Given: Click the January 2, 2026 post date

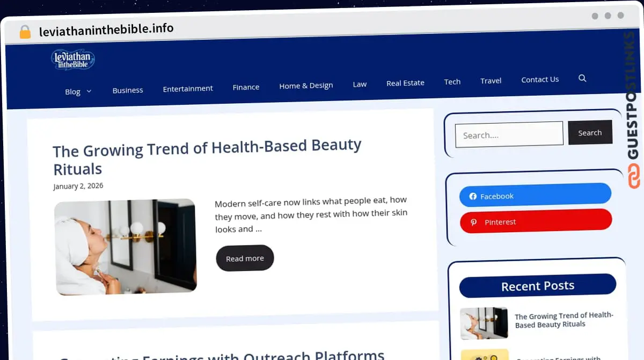Looking at the screenshot, I should pos(78,186).
